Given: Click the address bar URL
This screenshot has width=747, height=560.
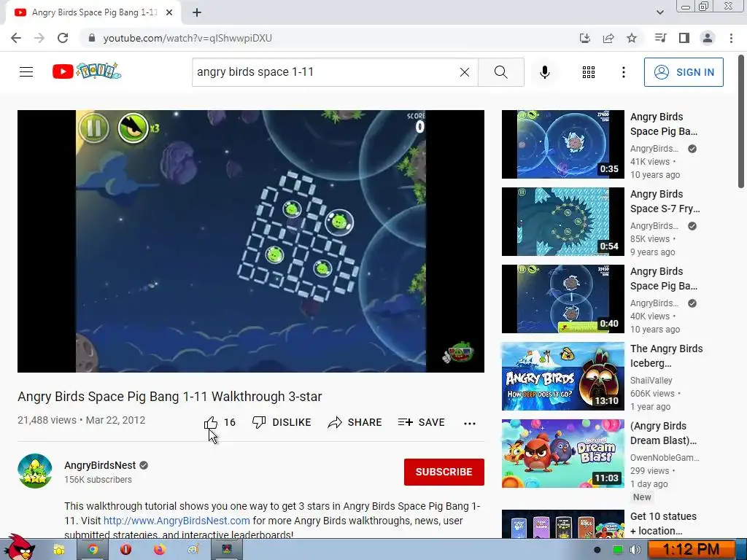Looking at the screenshot, I should click(x=187, y=38).
